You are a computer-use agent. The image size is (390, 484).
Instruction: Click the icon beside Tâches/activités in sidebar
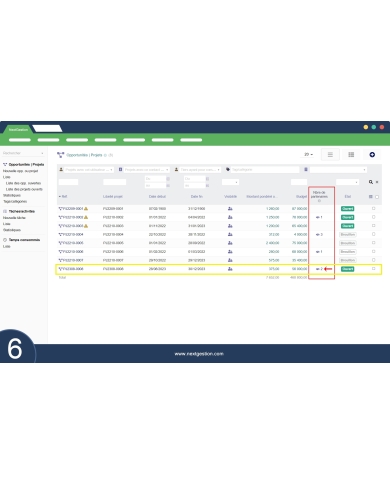[x=5, y=211]
